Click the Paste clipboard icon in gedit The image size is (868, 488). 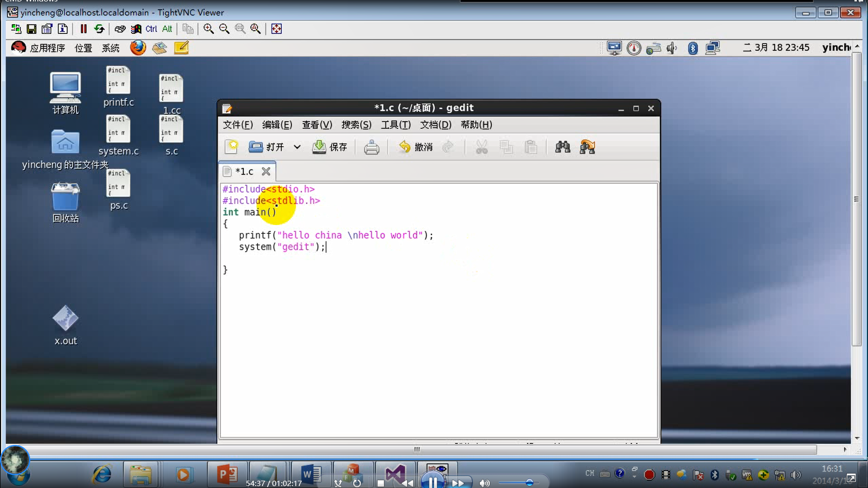pos(531,147)
